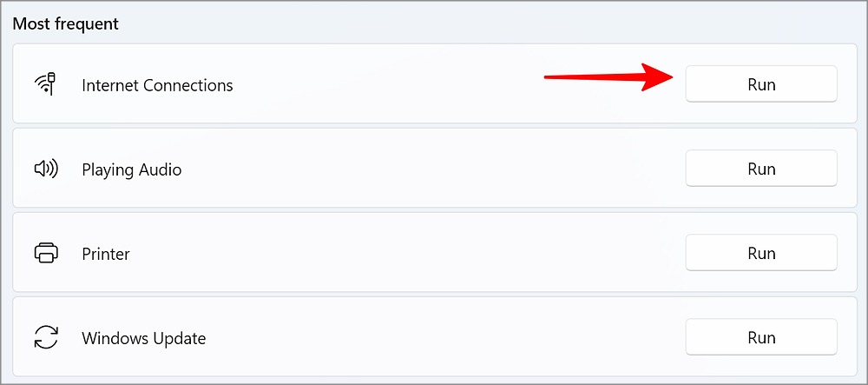Screen dimensions: 868x385
Task: Click the word 'frequent' in the heading
Action: point(87,23)
